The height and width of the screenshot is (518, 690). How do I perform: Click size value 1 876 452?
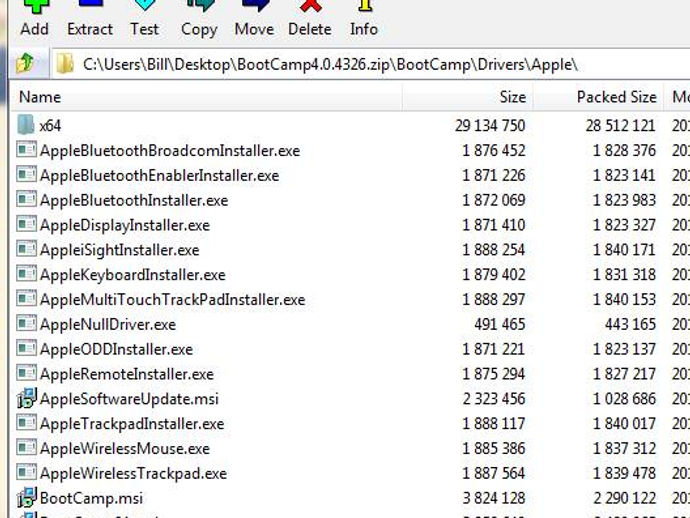(494, 151)
